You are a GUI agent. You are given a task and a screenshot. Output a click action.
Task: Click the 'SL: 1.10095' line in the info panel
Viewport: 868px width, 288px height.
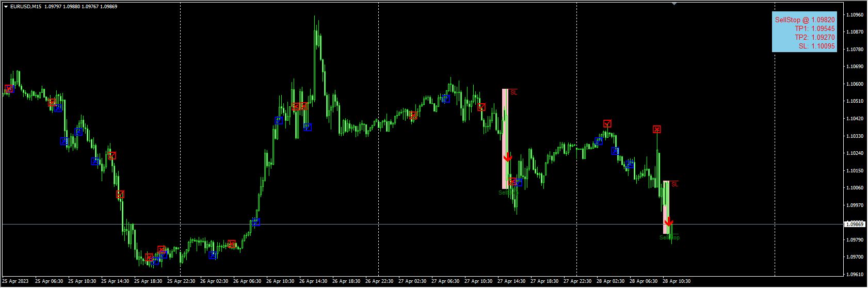click(816, 46)
